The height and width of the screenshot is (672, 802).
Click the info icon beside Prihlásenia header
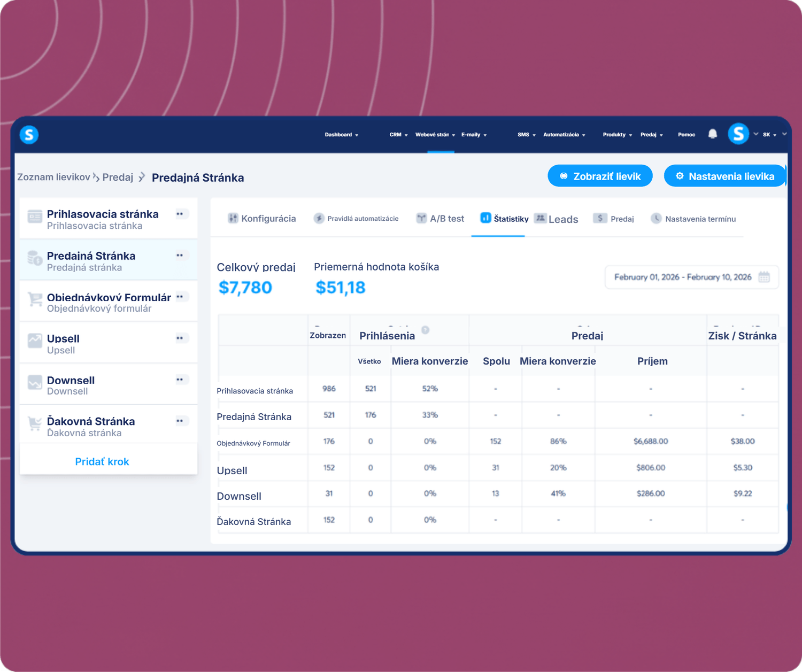[x=426, y=330]
